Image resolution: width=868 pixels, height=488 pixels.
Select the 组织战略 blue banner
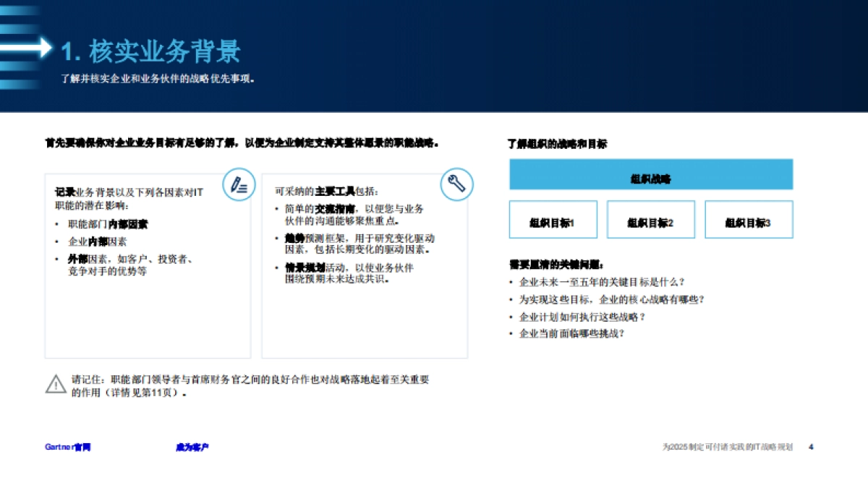tap(651, 176)
